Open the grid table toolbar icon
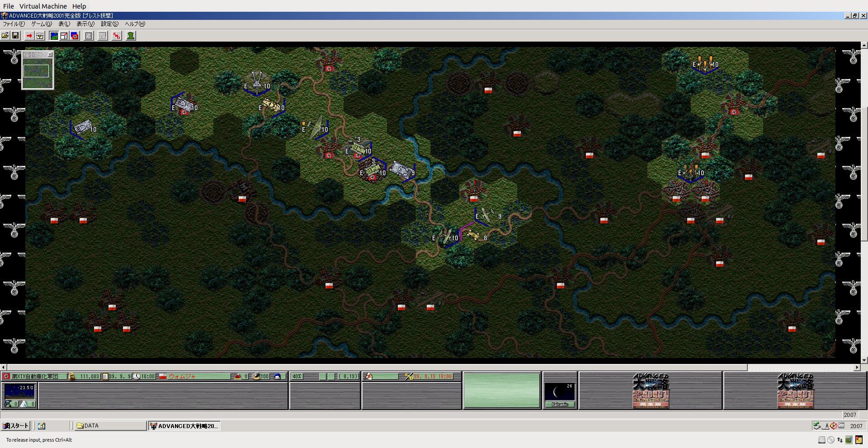The height and width of the screenshot is (448, 868). (89, 36)
